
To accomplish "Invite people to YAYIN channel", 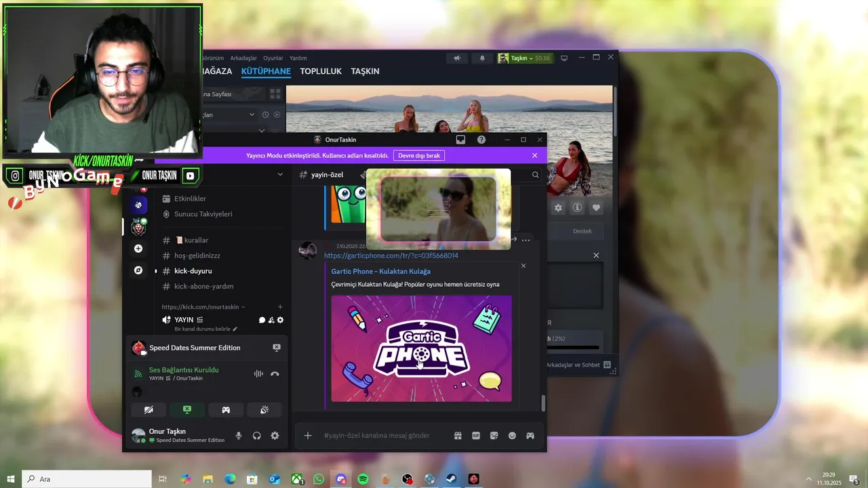I will pyautogui.click(x=271, y=320).
